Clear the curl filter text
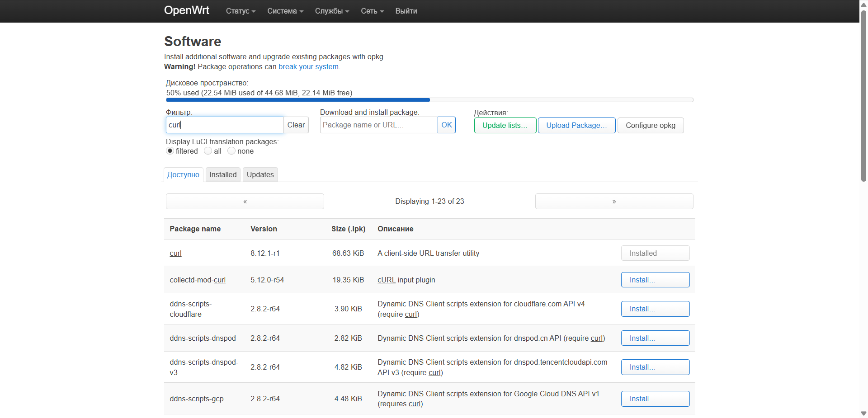This screenshot has height=418, width=868. pyautogui.click(x=296, y=125)
